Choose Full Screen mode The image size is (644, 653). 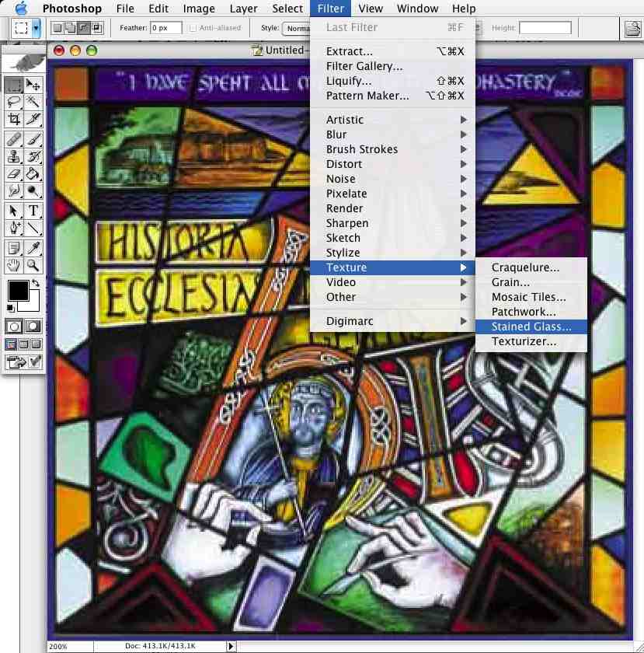[x=37, y=344]
